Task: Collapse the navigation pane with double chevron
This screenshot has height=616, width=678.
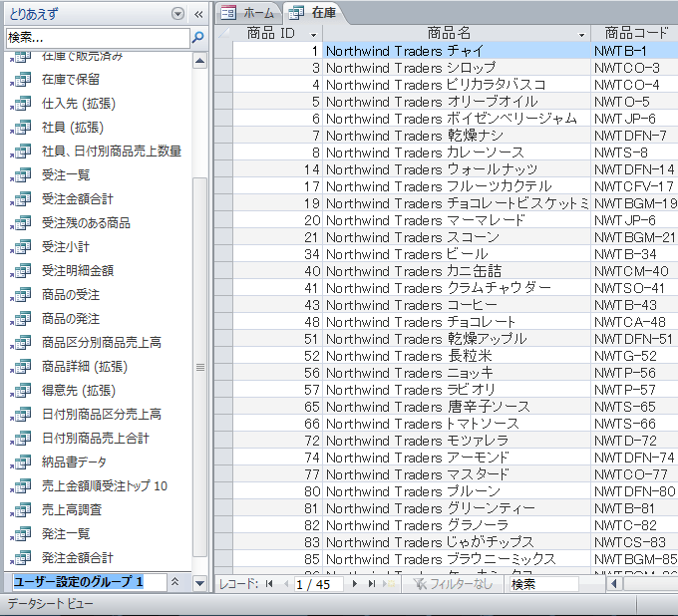Action: coord(198,15)
